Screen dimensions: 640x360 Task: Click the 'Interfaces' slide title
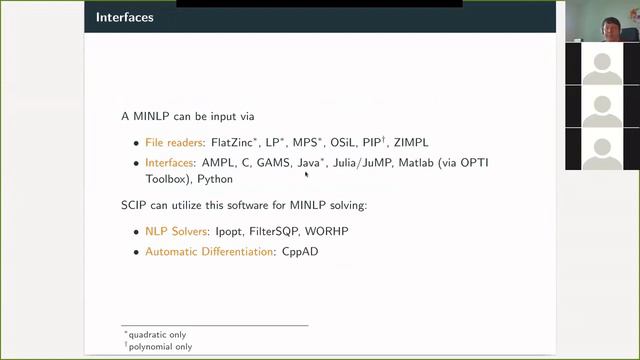(x=125, y=17)
